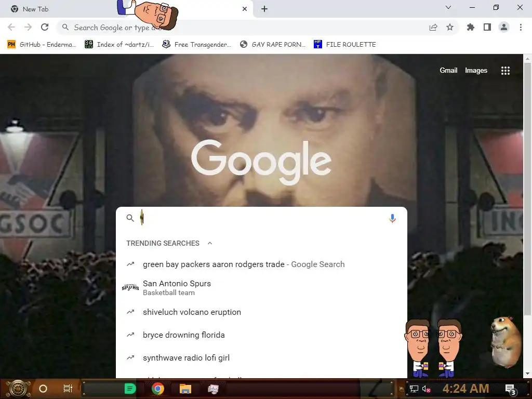Select bryce drowning florida suggestion
This screenshot has height=399, width=532.
(261, 335)
